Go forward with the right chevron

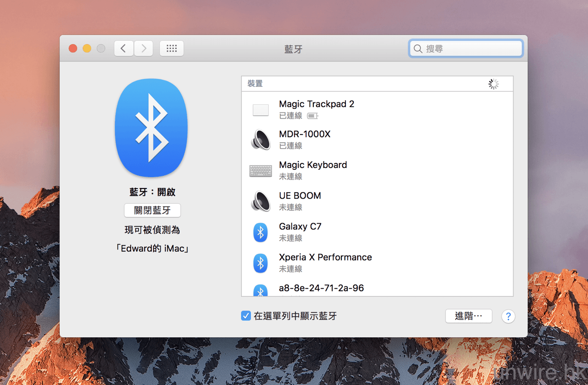[x=143, y=48]
